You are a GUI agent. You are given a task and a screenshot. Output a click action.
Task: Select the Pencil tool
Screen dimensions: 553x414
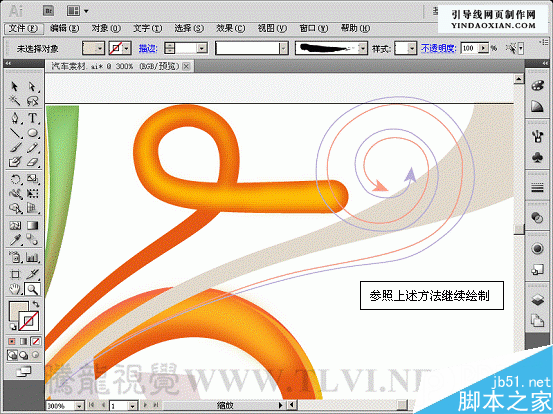coord(32,147)
